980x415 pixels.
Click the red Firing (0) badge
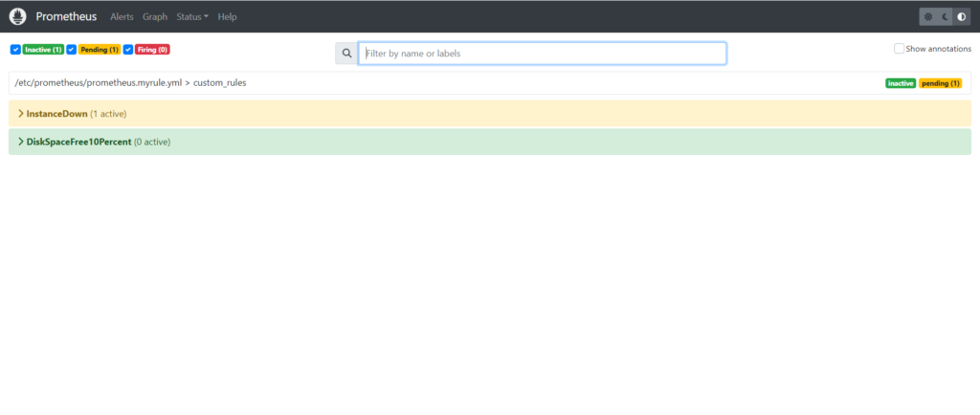152,50
